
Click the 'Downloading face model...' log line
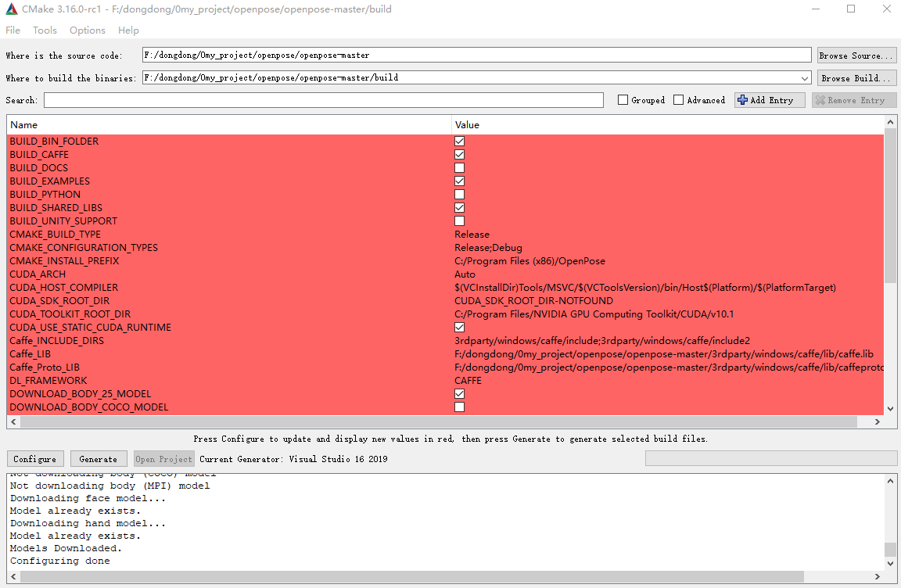pos(88,498)
